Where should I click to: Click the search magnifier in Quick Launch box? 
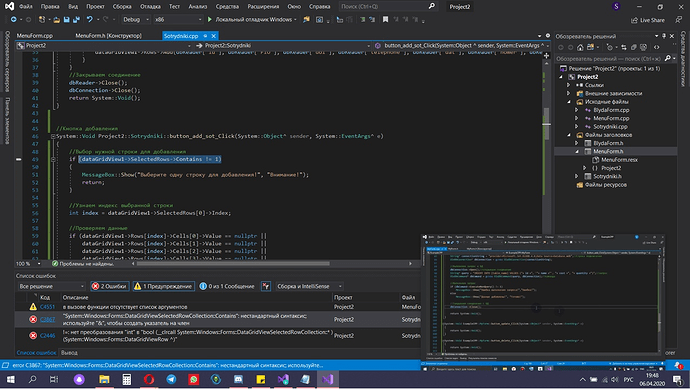coord(432,6)
